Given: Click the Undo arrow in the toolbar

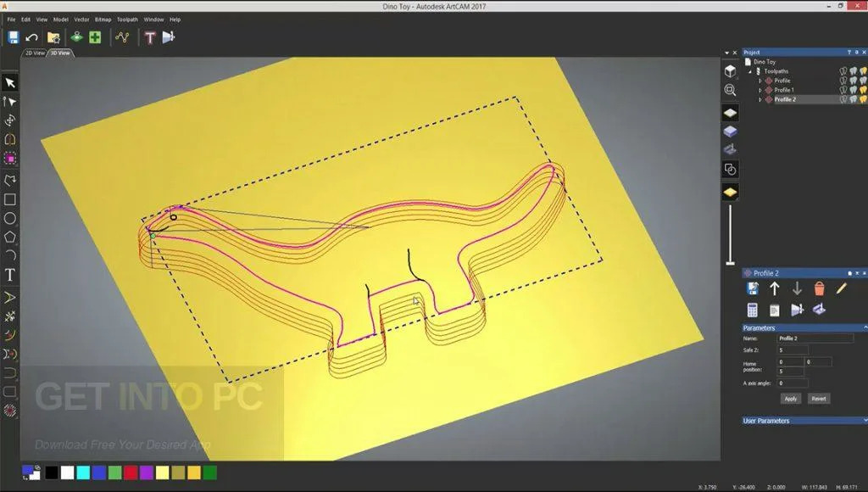Looking at the screenshot, I should tap(31, 37).
